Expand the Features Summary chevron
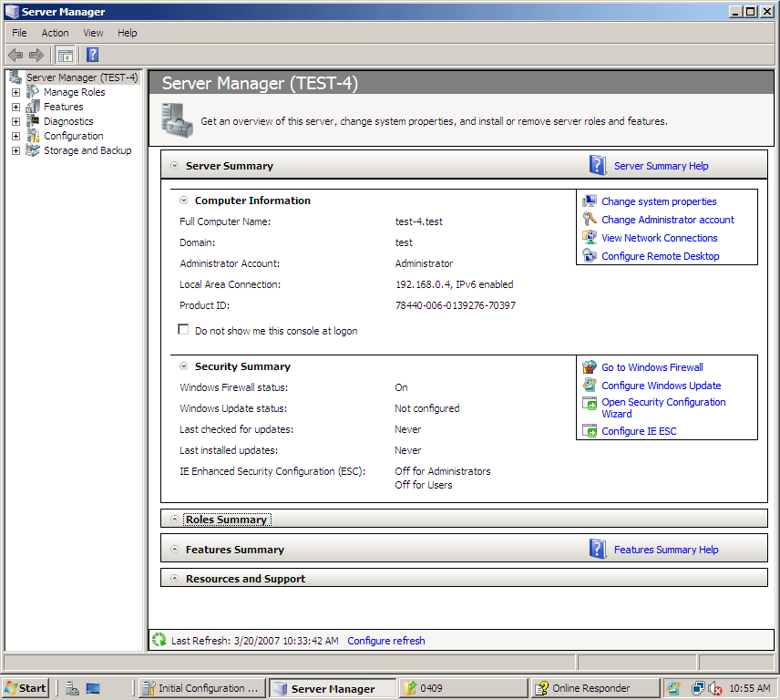The width and height of the screenshot is (780, 700). 175,550
